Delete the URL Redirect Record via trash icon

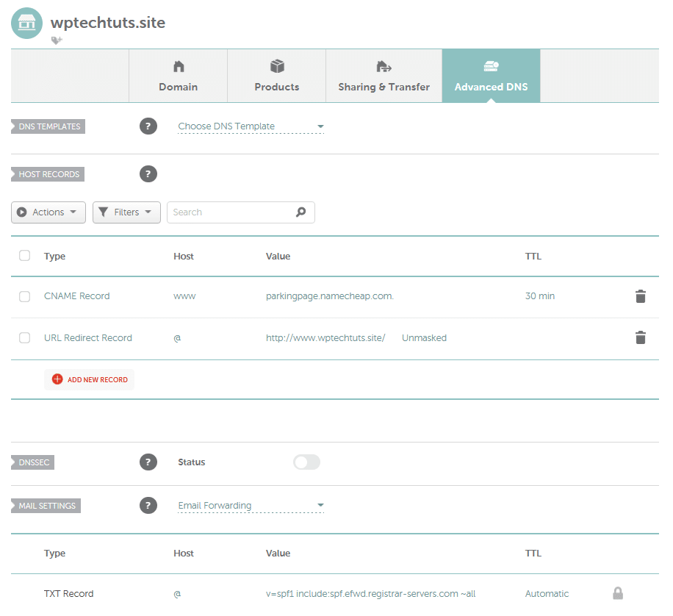640,338
